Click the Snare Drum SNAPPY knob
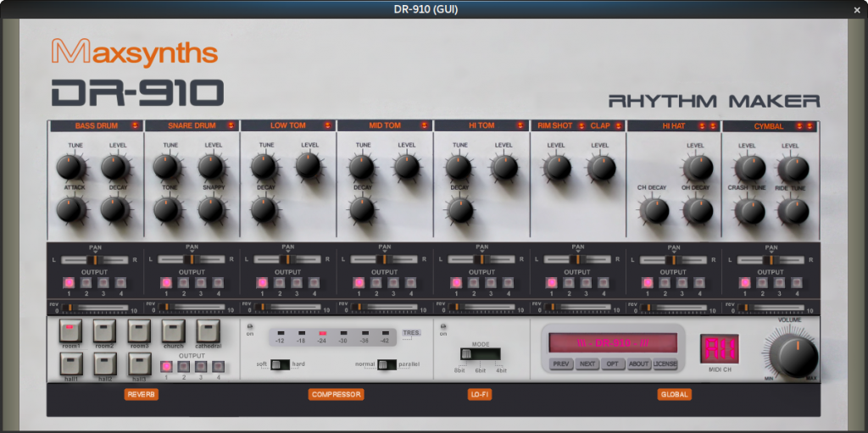The image size is (868, 433). pos(210,209)
